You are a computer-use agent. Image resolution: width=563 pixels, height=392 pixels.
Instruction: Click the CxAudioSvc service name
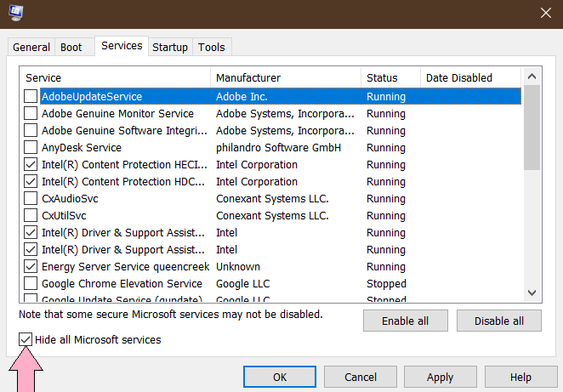[70, 198]
